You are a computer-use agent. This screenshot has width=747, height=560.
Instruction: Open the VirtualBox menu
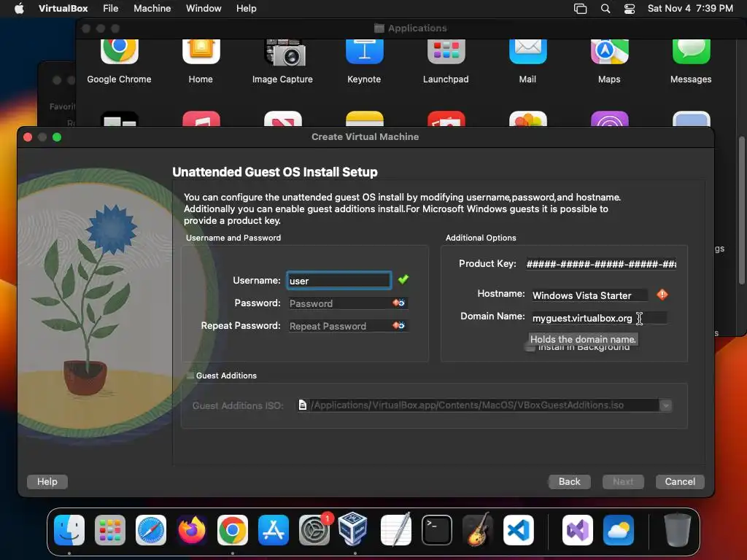click(x=63, y=9)
